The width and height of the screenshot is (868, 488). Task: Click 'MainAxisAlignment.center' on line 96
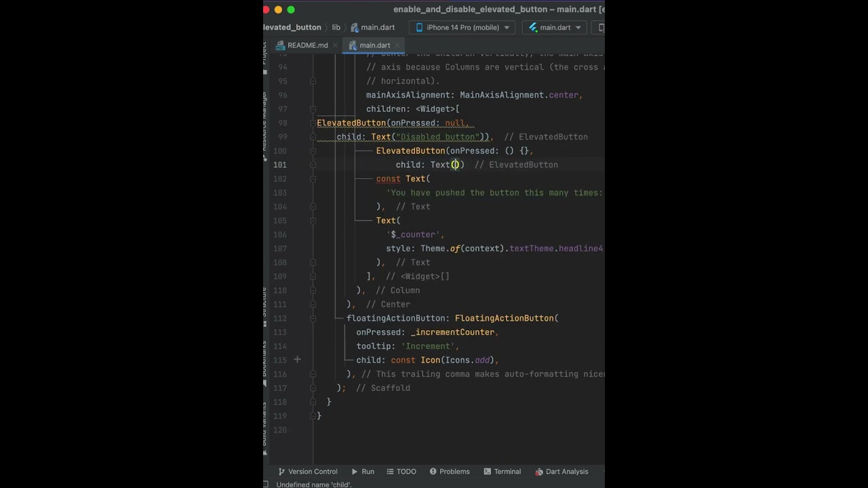coord(521,95)
